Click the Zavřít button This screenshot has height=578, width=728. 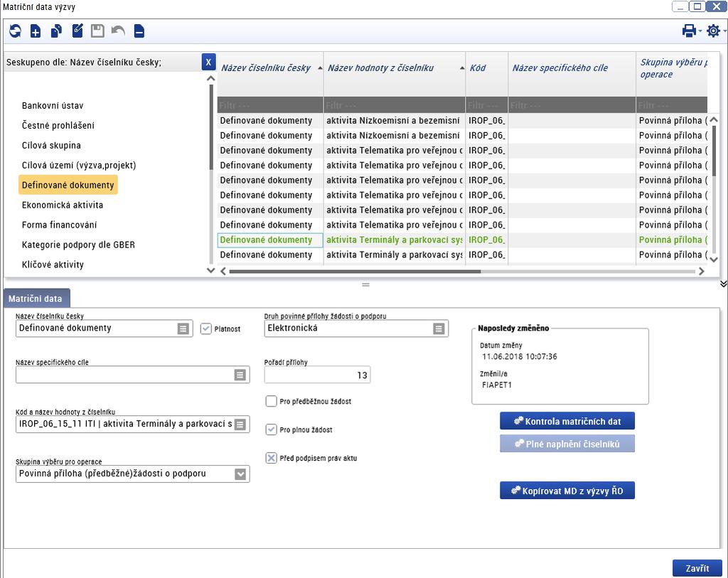(697, 568)
